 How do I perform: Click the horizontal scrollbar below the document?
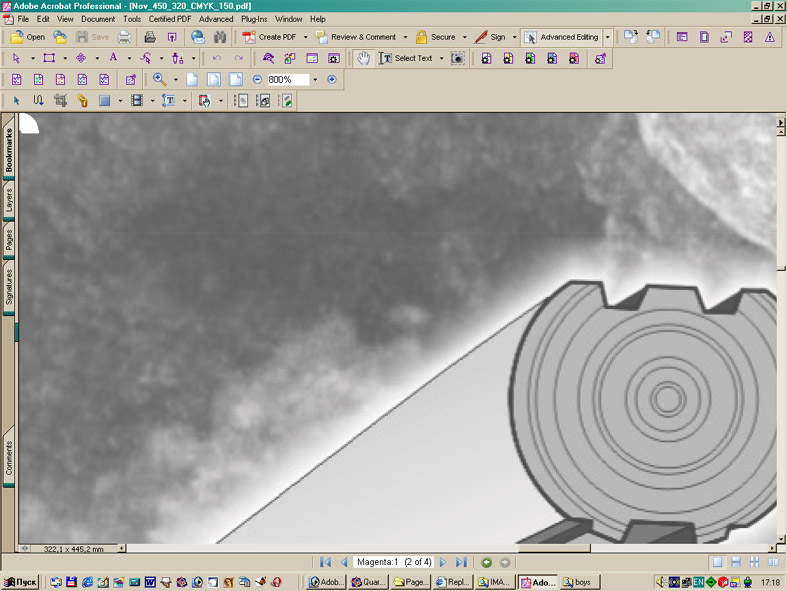pos(400,549)
